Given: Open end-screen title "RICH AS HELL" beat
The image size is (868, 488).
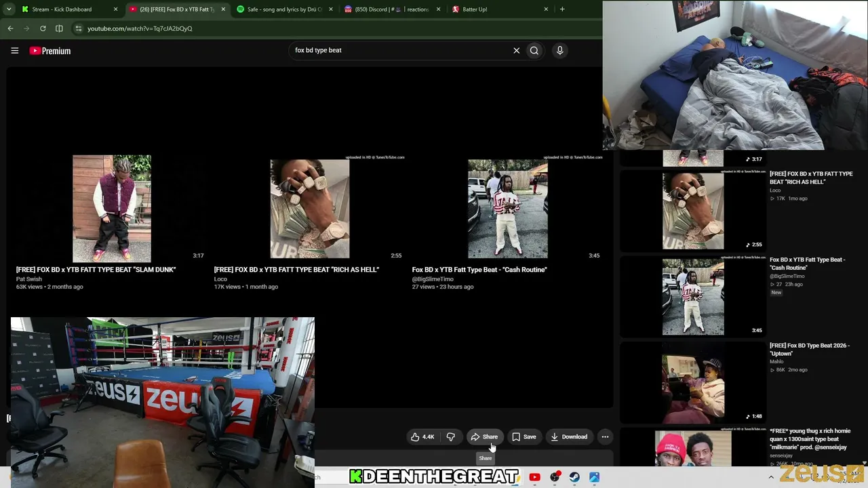Looking at the screenshot, I should click(296, 270).
